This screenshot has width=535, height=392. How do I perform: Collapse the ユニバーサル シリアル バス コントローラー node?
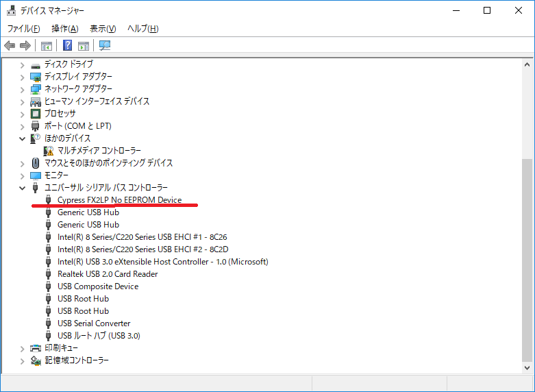tap(22, 188)
